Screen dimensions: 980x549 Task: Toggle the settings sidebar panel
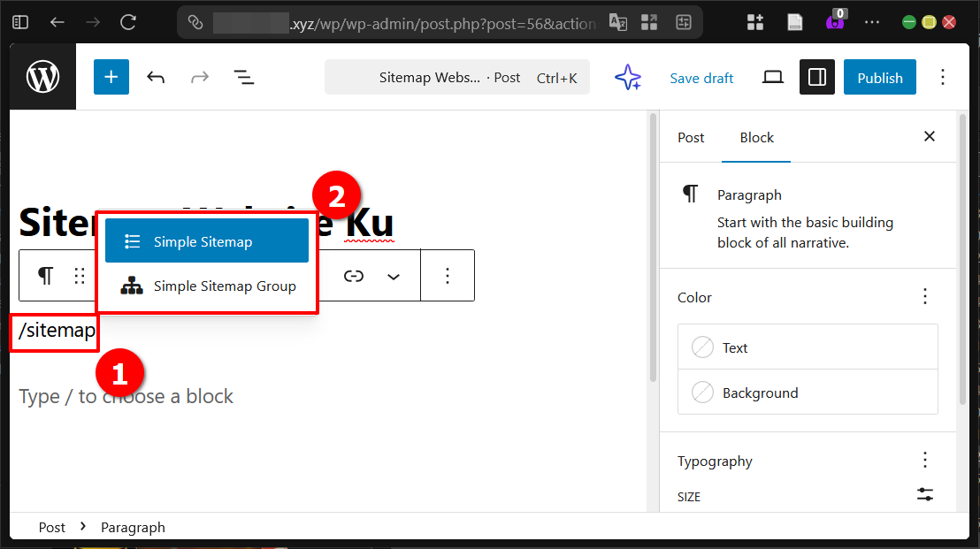coord(816,77)
